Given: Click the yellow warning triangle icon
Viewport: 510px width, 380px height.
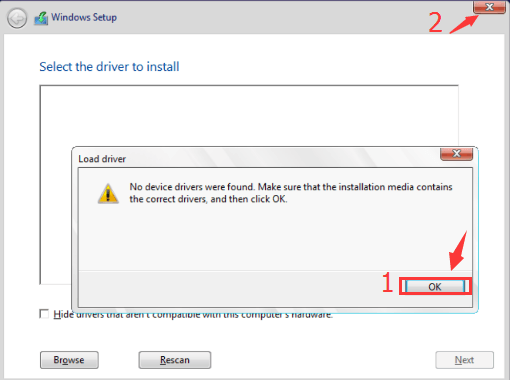Looking at the screenshot, I should click(x=108, y=193).
